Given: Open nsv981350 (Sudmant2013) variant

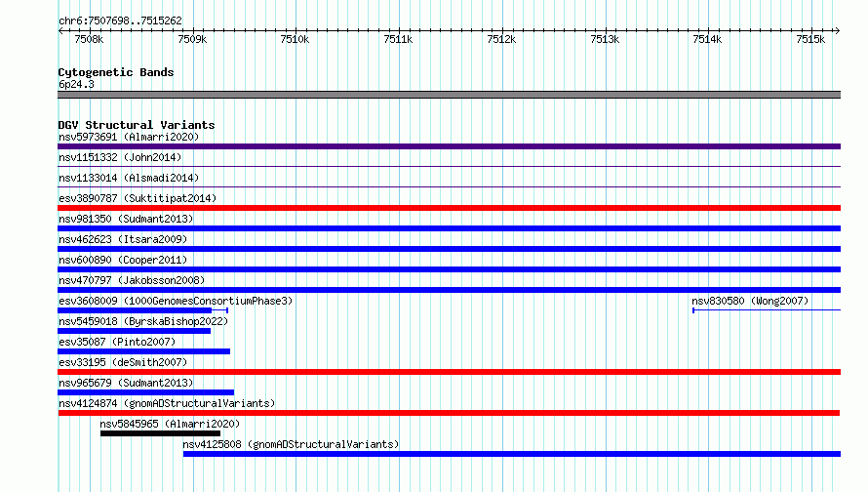Looking at the screenshot, I should [126, 219].
